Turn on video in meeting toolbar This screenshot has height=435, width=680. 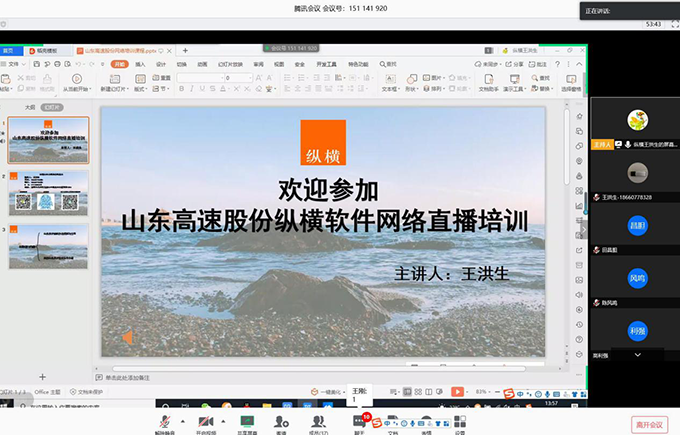[x=205, y=422]
